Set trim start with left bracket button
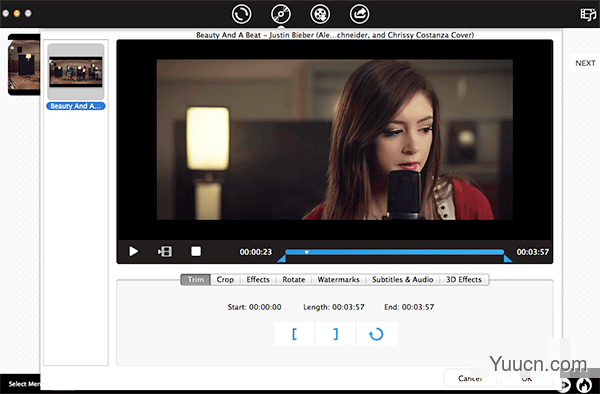The width and height of the screenshot is (600, 394). point(294,334)
